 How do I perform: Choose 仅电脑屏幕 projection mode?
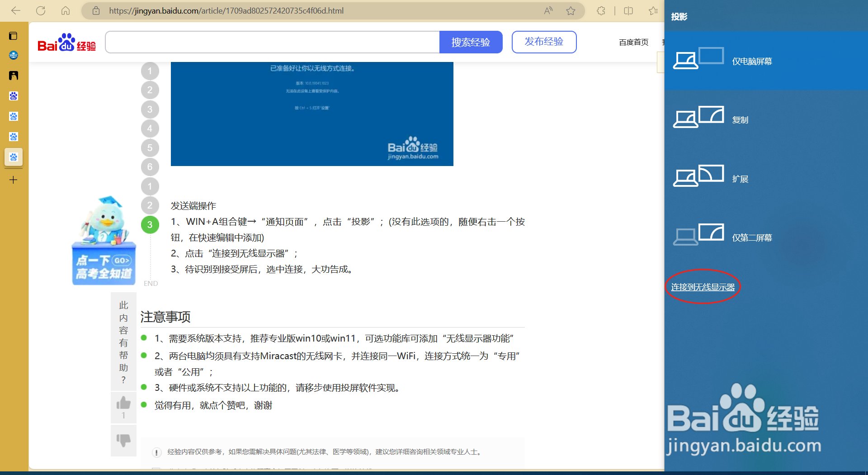click(x=766, y=61)
